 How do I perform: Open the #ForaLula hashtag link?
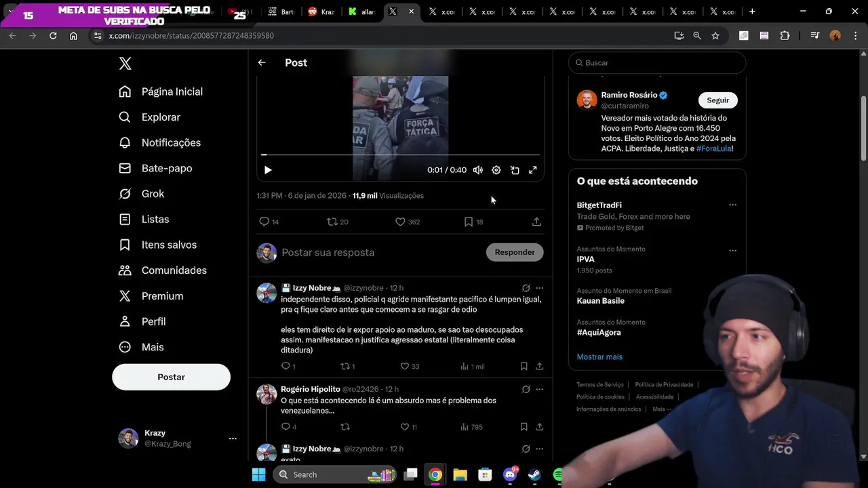714,148
